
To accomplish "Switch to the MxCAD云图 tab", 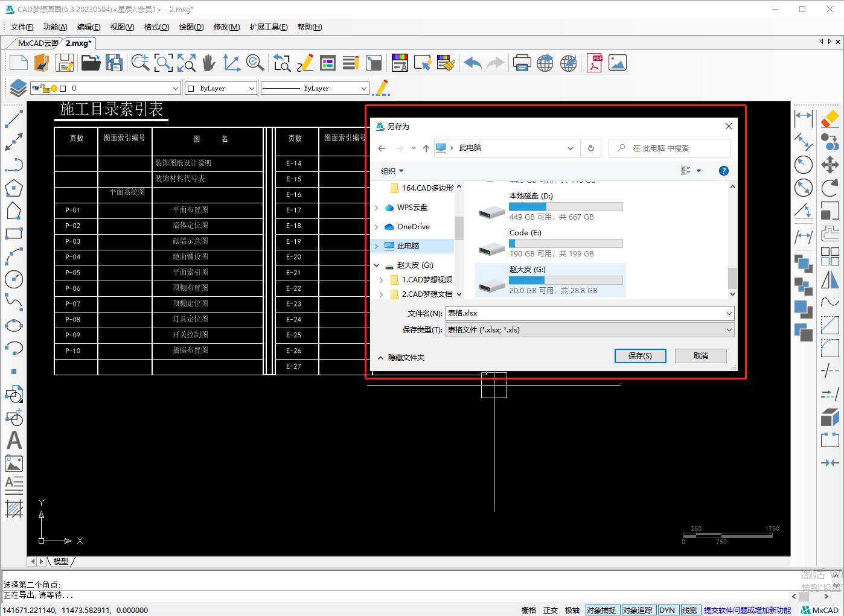I will click(x=37, y=43).
